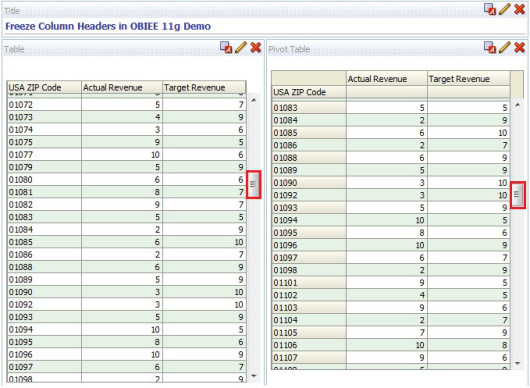Click Format Container icon in Pivot Table section
The height and width of the screenshot is (388, 530).
click(x=490, y=47)
